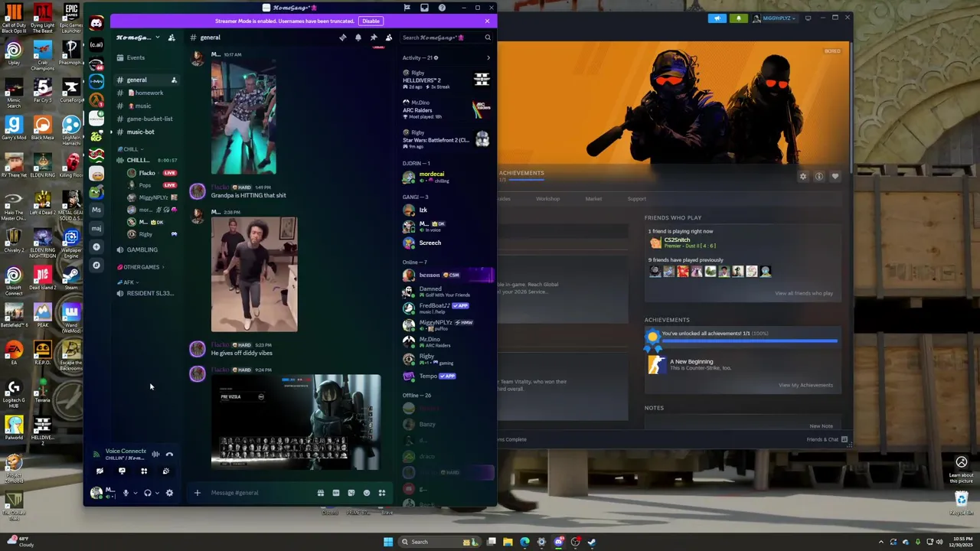This screenshot has height=551, width=980.
Task: Open the emoji picker in message bar
Action: point(366,493)
